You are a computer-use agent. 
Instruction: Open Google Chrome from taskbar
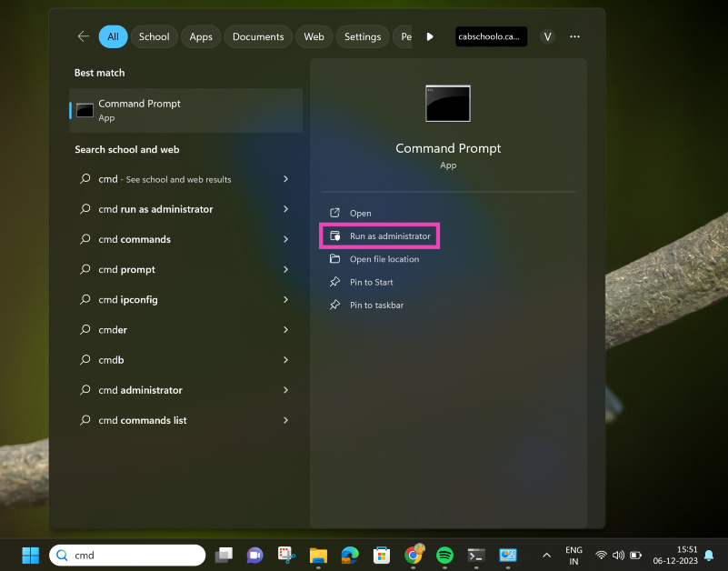point(414,555)
